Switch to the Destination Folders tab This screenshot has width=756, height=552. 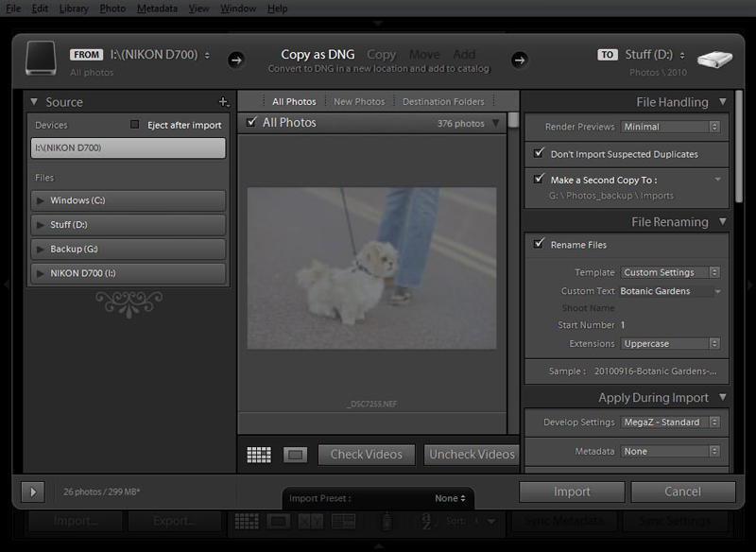442,102
